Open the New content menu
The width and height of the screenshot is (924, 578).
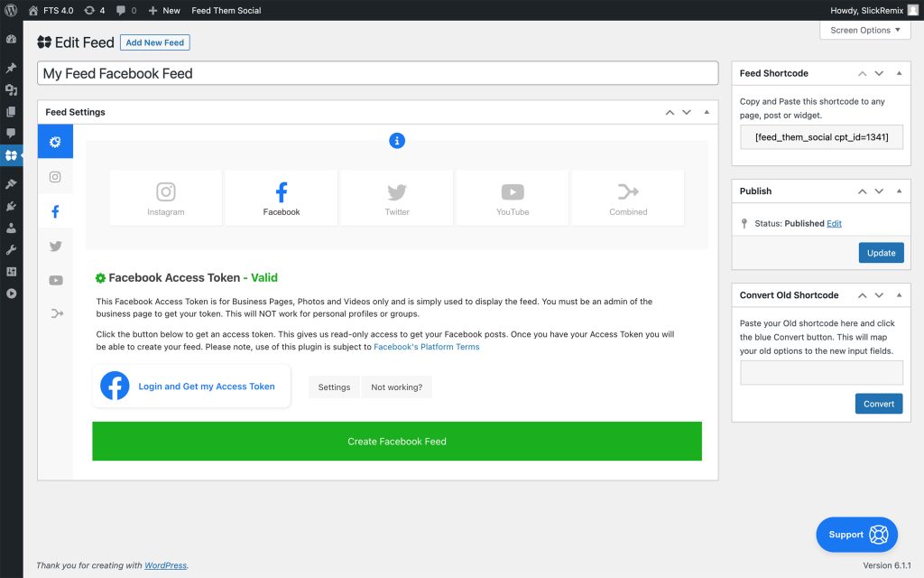pyautogui.click(x=164, y=10)
